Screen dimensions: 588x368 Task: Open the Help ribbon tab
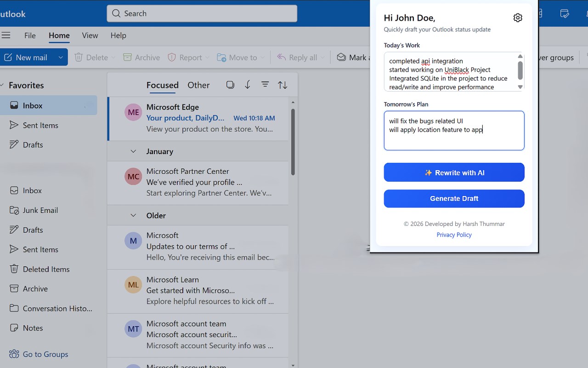click(x=119, y=35)
